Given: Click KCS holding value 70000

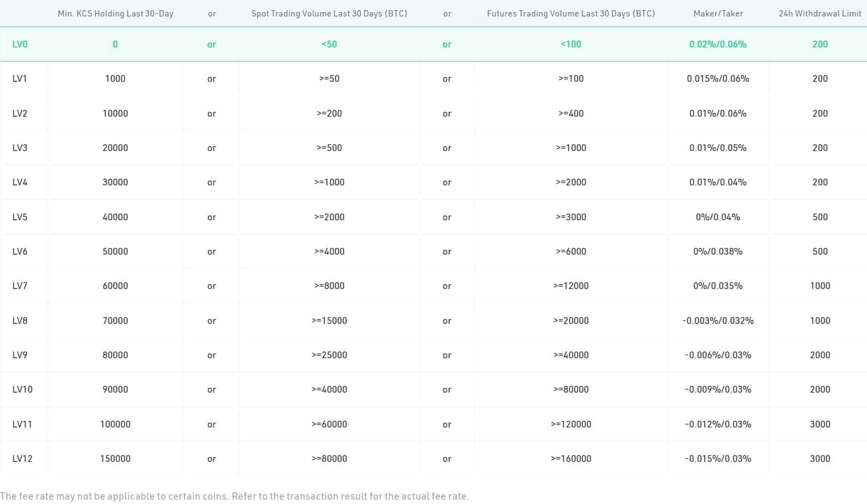Looking at the screenshot, I should coord(115,321).
